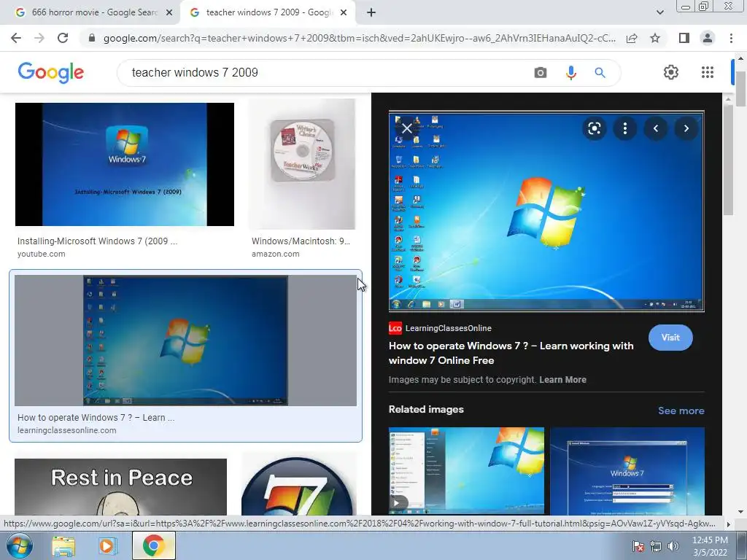Image resolution: width=747 pixels, height=560 pixels.
Task: Click the page vertical scrollbar thumb
Action: (x=740, y=88)
